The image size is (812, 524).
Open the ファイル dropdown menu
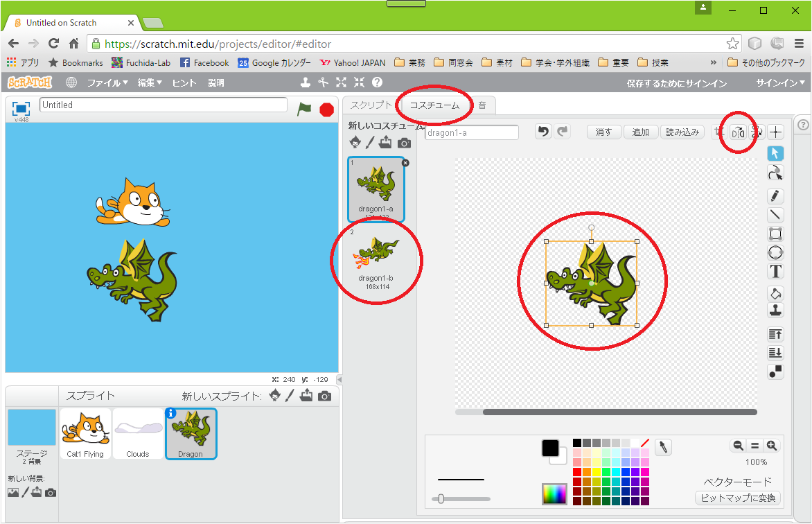point(107,82)
